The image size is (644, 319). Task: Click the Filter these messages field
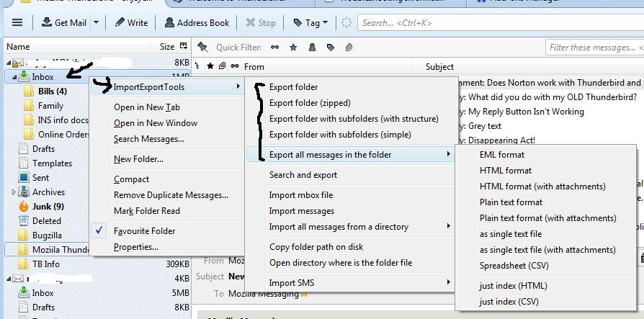coord(595,48)
